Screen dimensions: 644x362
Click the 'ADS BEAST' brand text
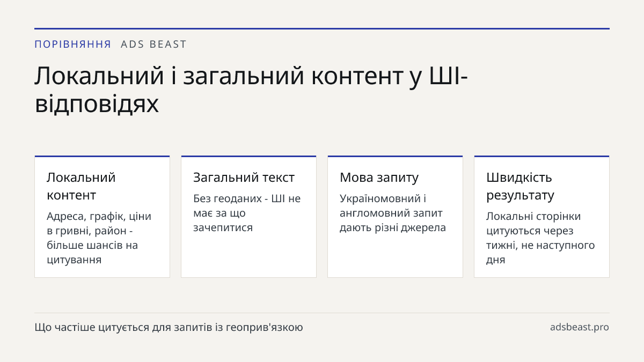coord(153,45)
